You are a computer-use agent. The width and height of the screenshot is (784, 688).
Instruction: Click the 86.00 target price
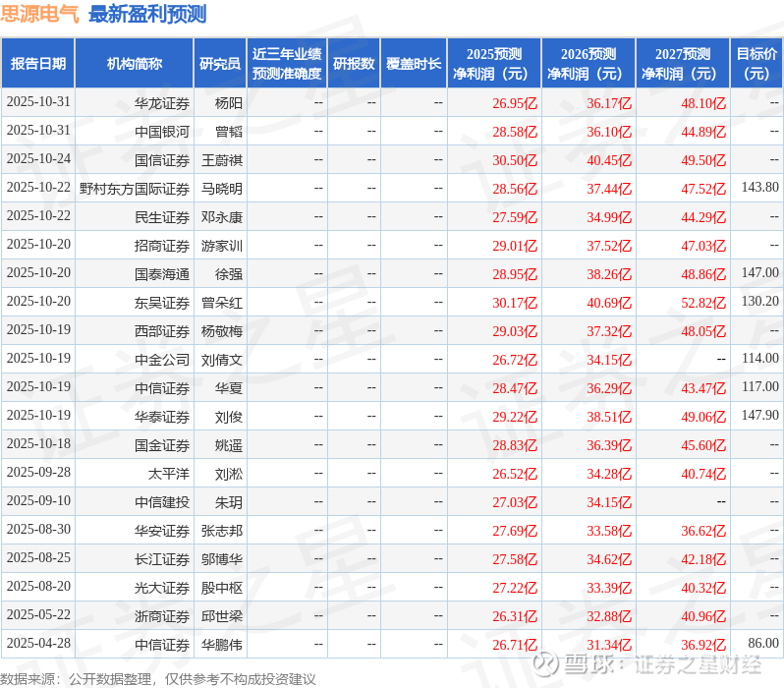(763, 644)
